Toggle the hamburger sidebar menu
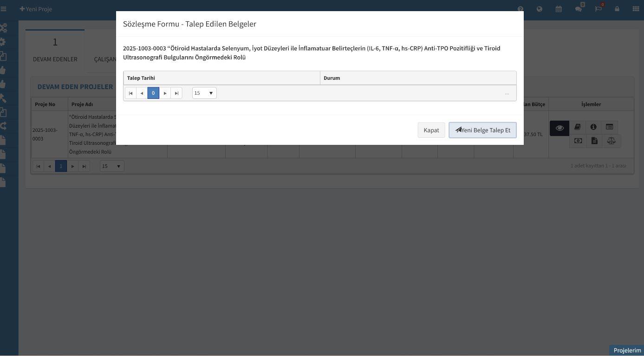644x356 pixels. pos(4,9)
